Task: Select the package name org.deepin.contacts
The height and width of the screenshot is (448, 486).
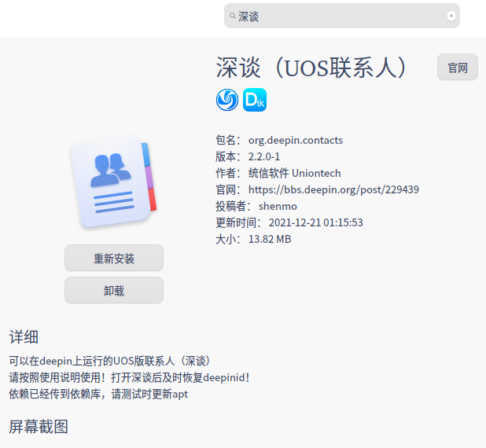Action: (296, 141)
